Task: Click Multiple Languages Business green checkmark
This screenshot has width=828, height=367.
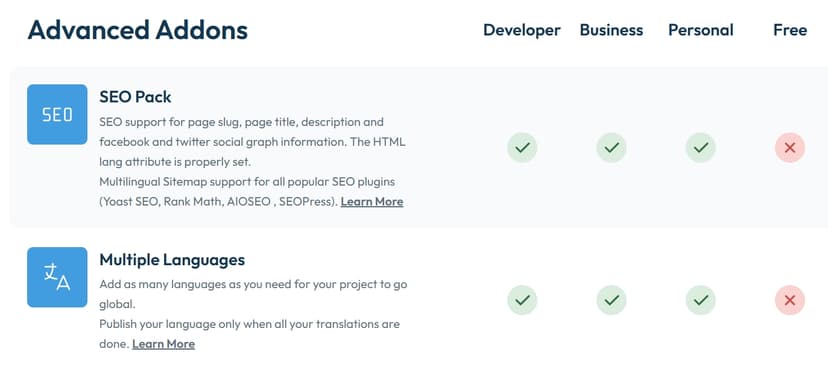Action: [611, 300]
